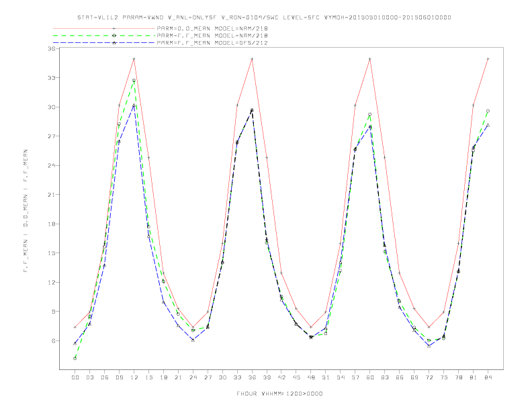Click x-axis tick label 45
532x411 pixels.
pyautogui.click(x=296, y=377)
